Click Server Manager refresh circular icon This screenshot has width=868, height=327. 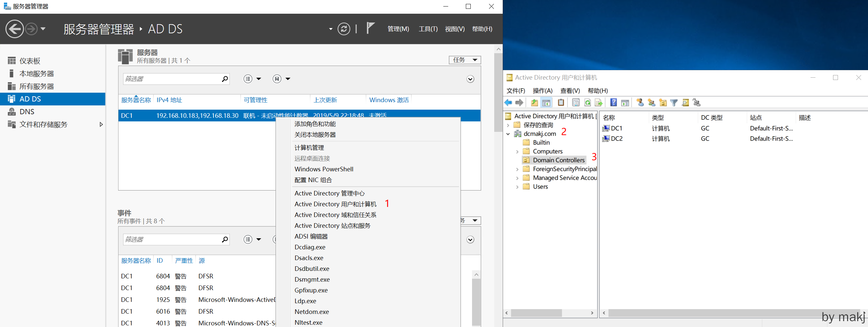344,29
